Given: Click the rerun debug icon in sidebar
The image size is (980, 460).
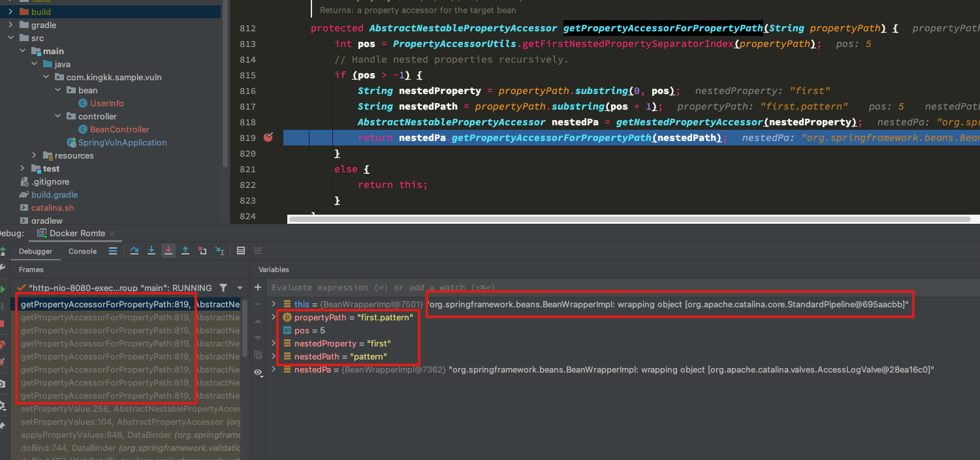Looking at the screenshot, I should point(2,251).
